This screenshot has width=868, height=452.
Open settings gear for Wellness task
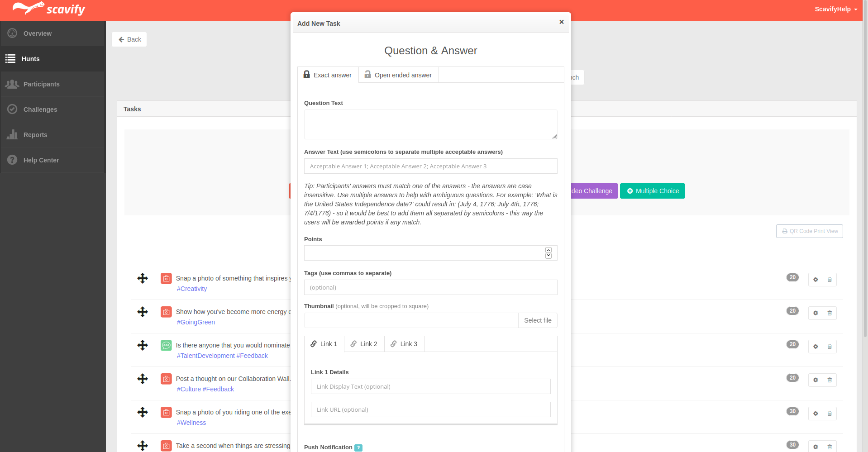pyautogui.click(x=816, y=414)
